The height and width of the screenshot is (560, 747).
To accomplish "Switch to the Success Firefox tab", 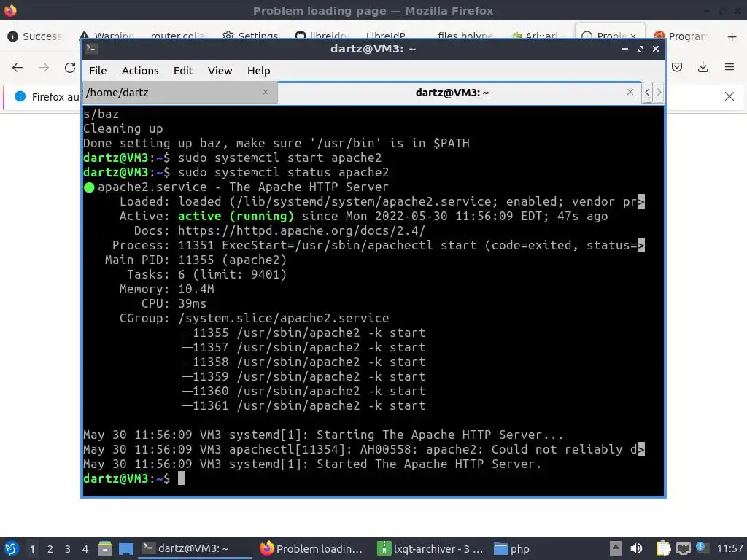I will click(36, 36).
